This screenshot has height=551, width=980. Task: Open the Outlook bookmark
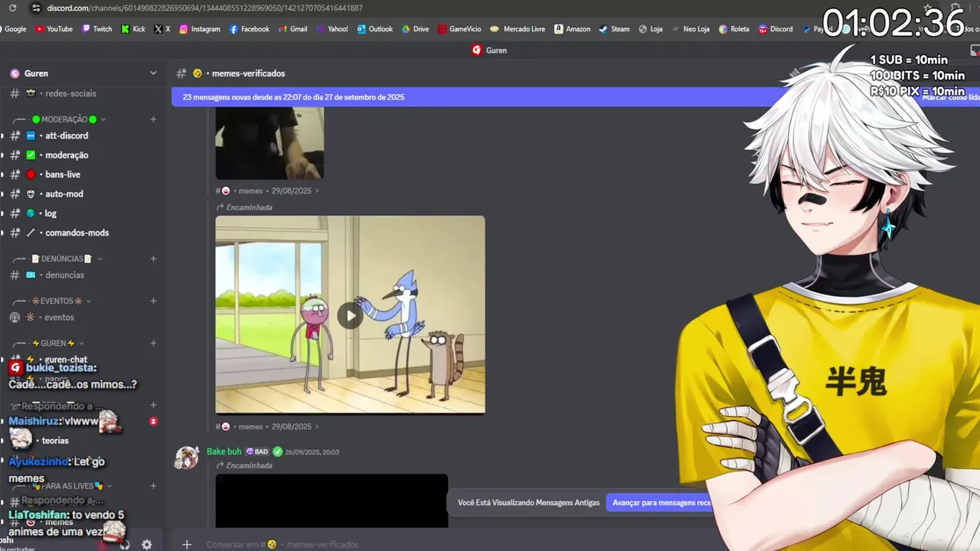pos(374,29)
